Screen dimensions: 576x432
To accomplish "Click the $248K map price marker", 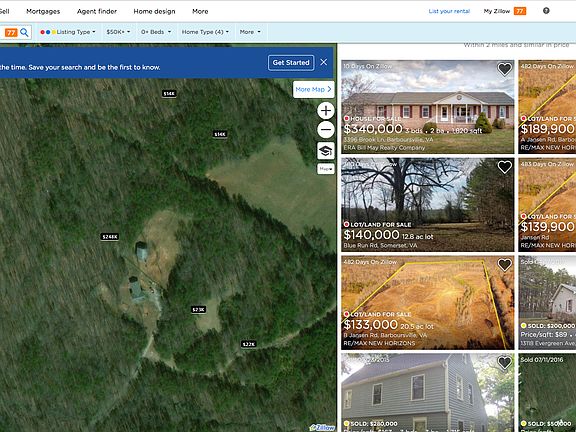I will [110, 237].
